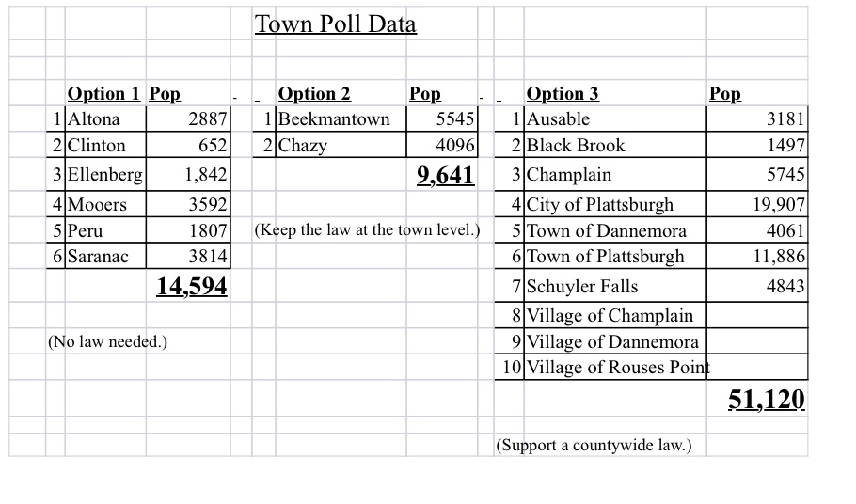Click the Option 3 total 51,120

767,400
